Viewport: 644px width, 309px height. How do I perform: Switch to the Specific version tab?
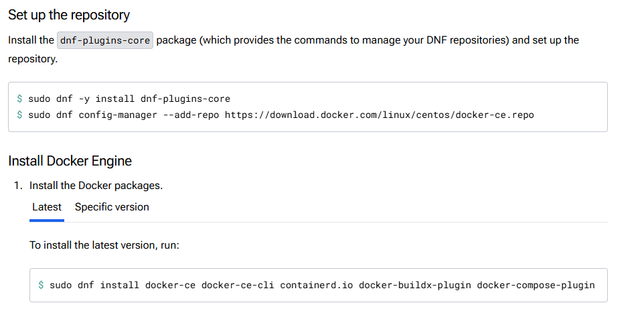coord(112,207)
